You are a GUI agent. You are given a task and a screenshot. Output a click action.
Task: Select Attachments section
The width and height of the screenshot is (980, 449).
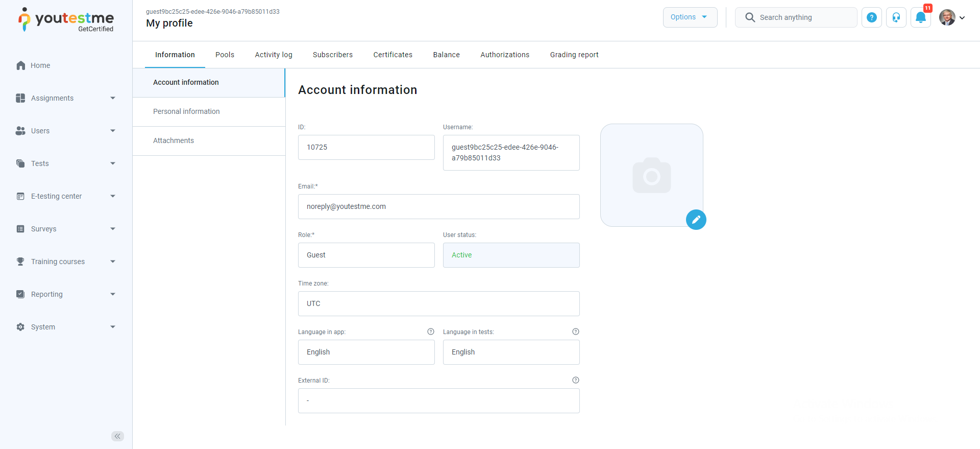pyautogui.click(x=209, y=140)
